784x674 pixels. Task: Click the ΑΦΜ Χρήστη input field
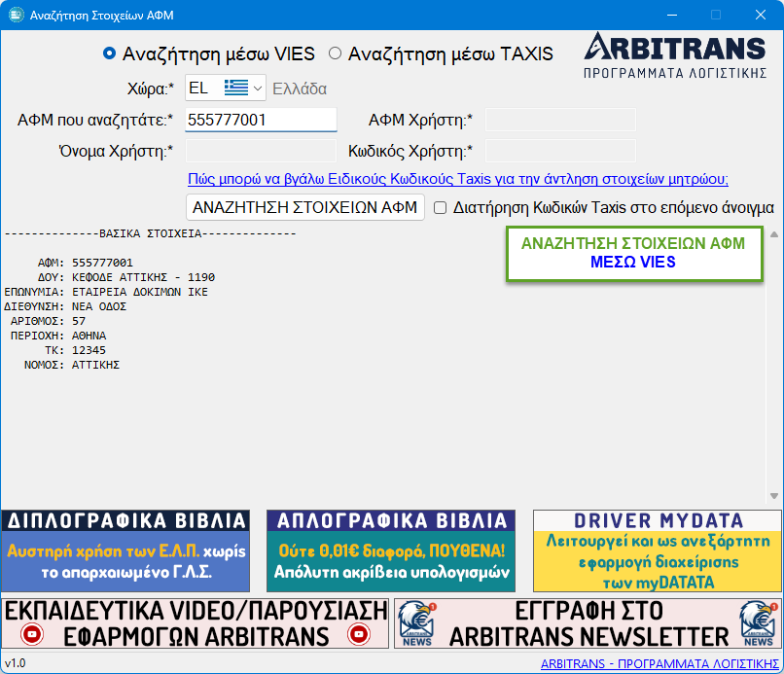tap(560, 120)
